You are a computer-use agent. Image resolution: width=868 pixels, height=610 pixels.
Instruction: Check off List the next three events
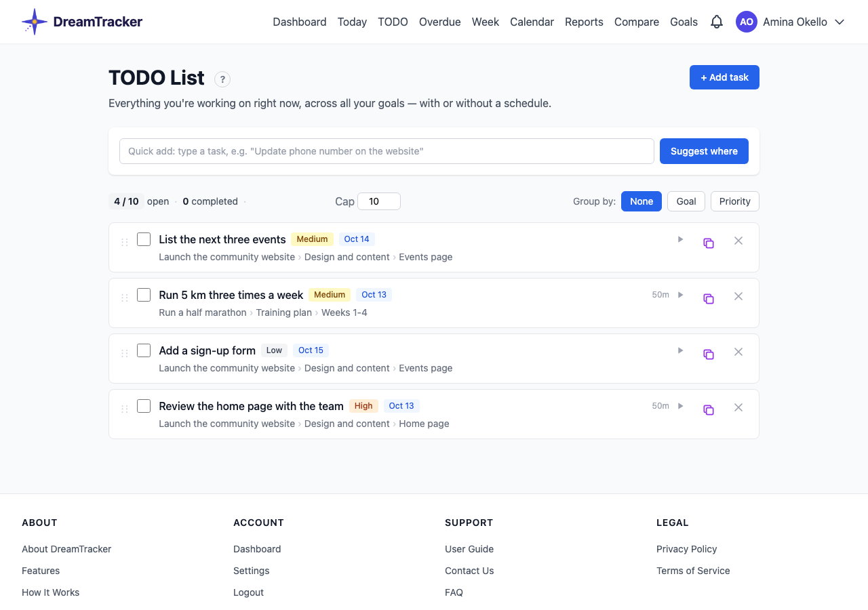[x=144, y=239]
